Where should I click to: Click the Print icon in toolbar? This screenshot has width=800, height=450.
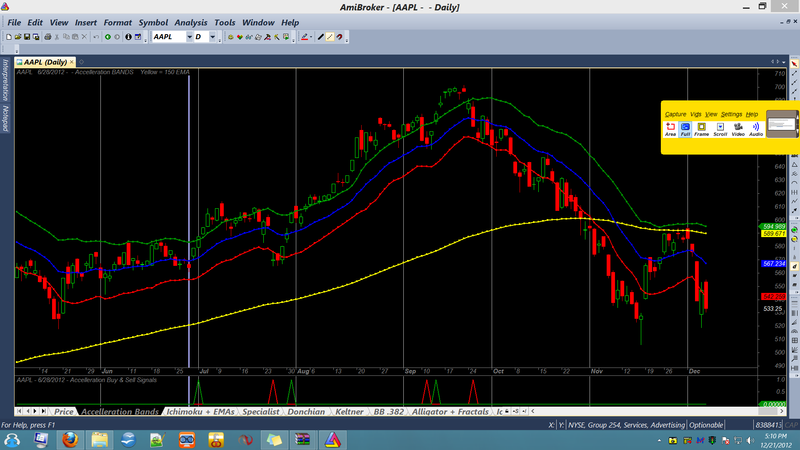pyautogui.click(x=47, y=37)
